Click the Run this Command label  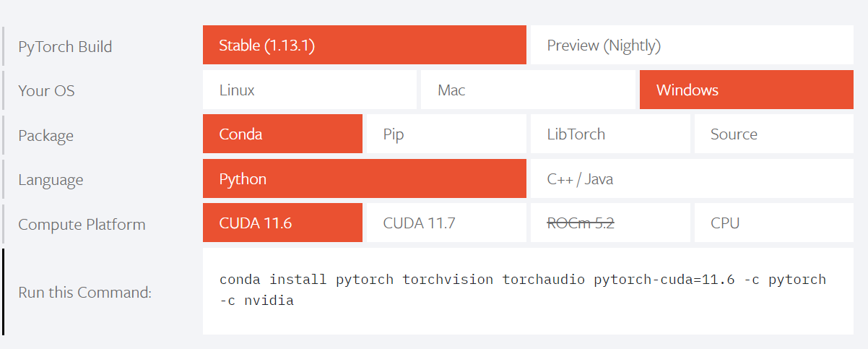pyautogui.click(x=84, y=293)
